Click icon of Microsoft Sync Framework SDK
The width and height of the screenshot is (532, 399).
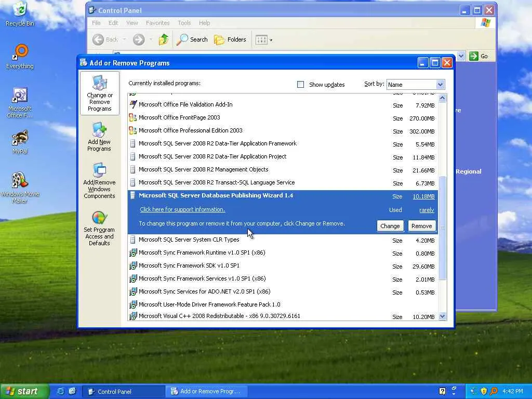tap(133, 265)
